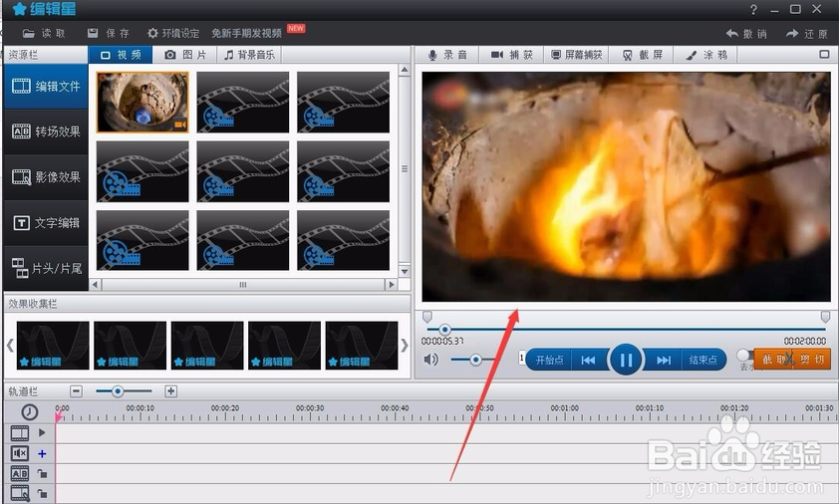Open the 读取 (load) toolbar button
The image size is (839, 504).
pyautogui.click(x=44, y=33)
